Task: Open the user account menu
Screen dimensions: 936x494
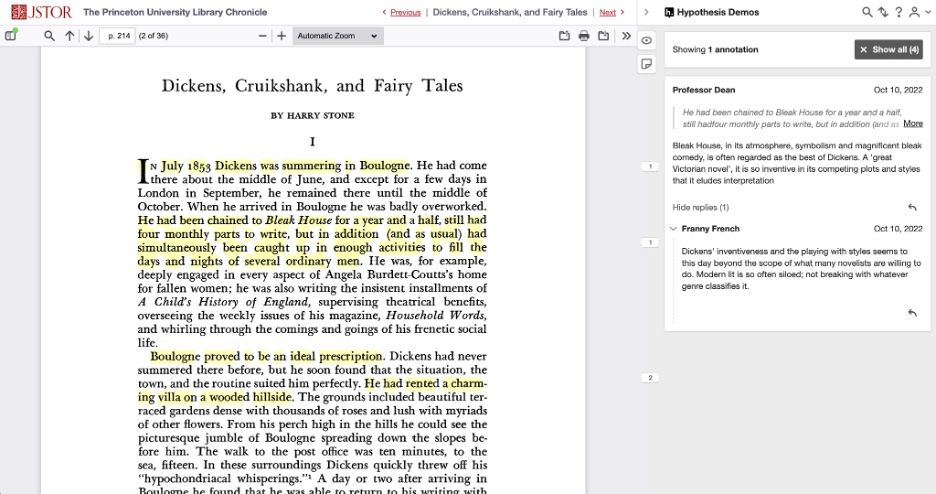Action: coord(919,12)
